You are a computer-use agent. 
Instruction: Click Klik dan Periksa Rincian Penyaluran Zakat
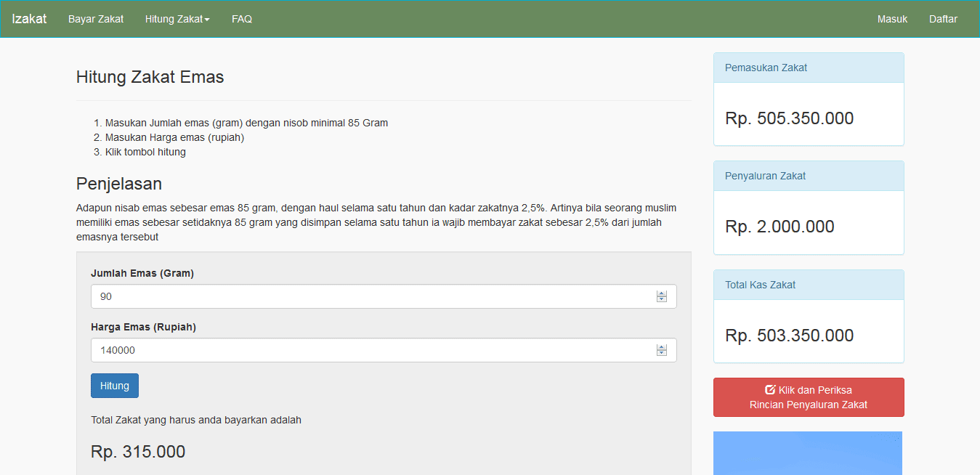pyautogui.click(x=808, y=397)
